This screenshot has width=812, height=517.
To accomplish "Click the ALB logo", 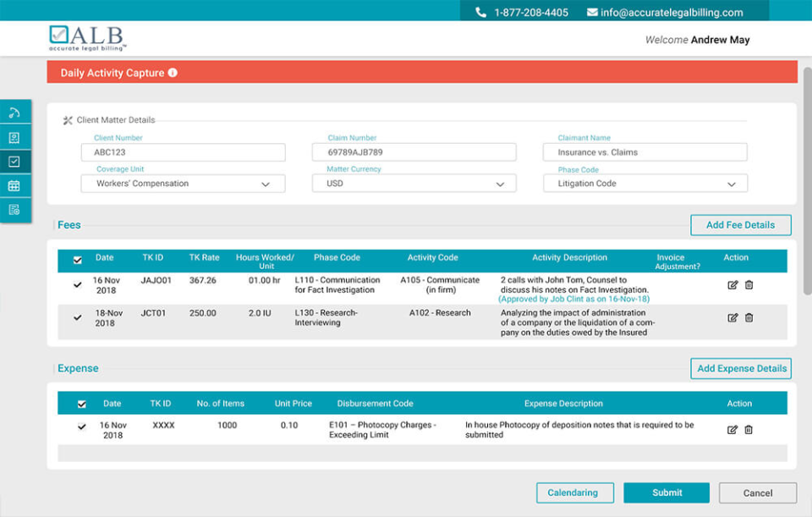I will (86, 38).
